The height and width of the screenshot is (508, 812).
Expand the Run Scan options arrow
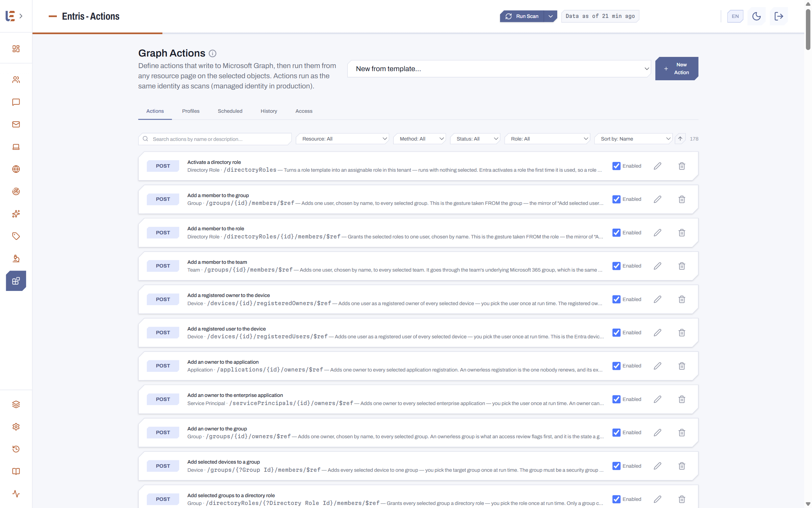pyautogui.click(x=550, y=16)
